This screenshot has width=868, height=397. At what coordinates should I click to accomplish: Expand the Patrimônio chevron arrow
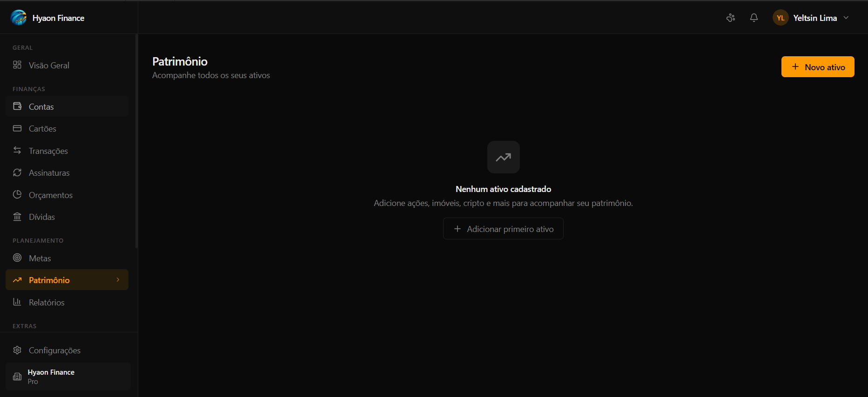coord(118,280)
